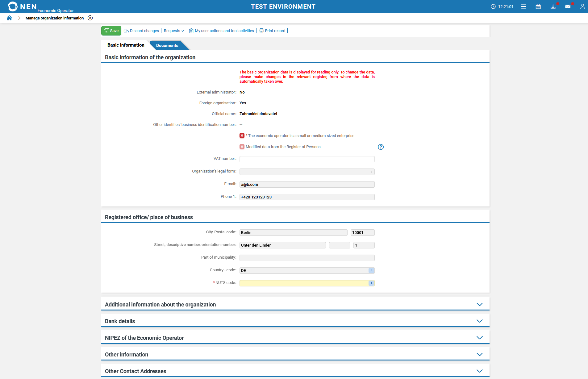Click the clock time display
The width and height of the screenshot is (588, 379).
[502, 6]
